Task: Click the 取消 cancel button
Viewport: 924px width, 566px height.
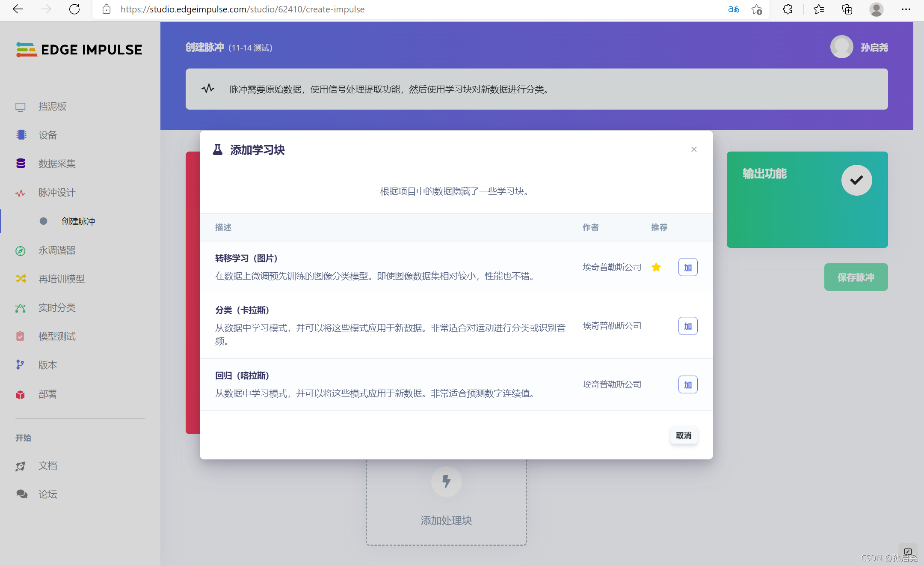Action: pos(684,435)
